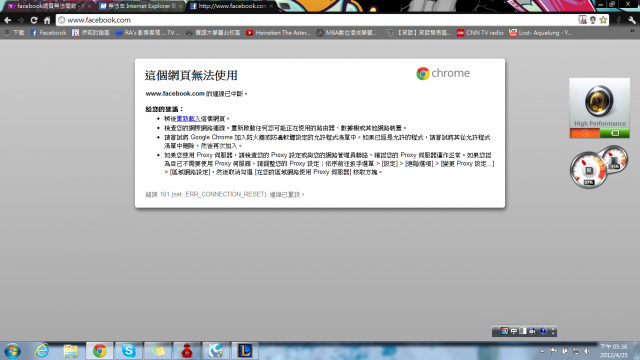Open the clock showing 05:36

(x=613, y=351)
